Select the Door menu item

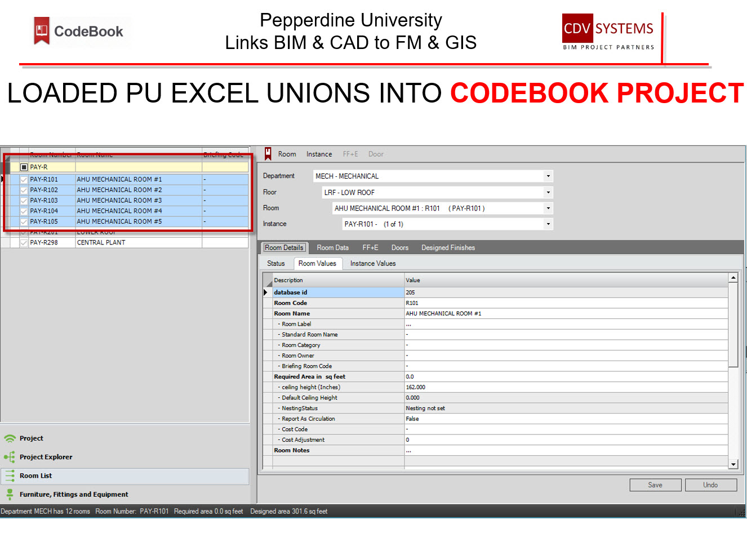coord(376,154)
